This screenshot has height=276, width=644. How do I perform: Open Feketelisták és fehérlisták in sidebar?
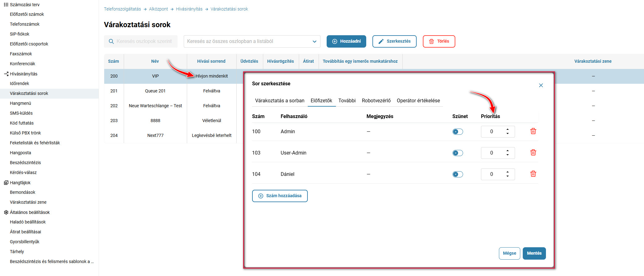35,143
